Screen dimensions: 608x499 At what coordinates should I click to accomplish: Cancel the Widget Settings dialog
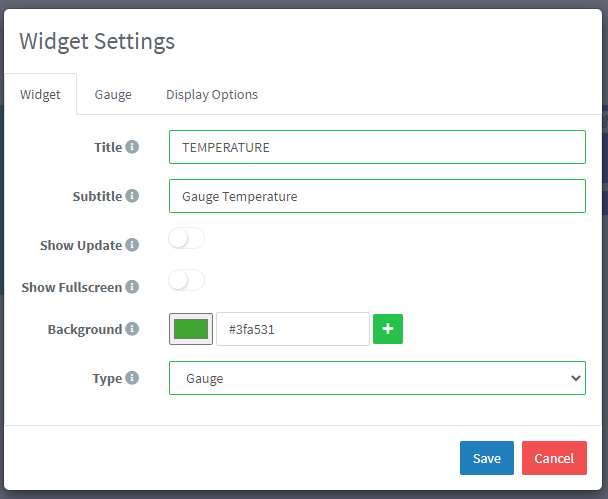[x=554, y=458]
